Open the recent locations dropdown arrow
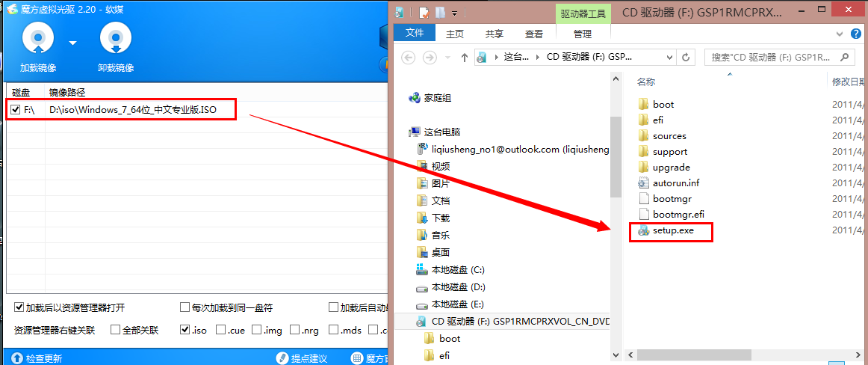 pos(447,58)
